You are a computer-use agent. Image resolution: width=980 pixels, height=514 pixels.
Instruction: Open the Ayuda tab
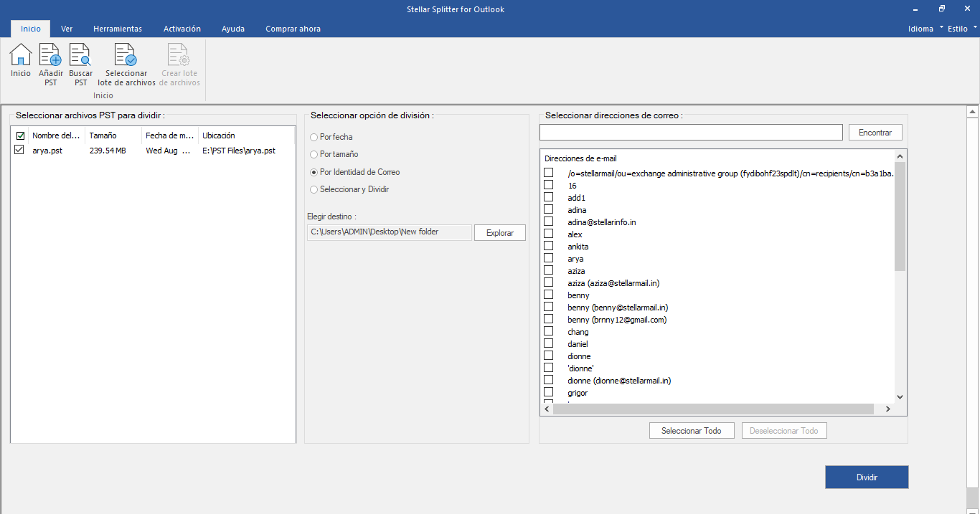click(233, 29)
